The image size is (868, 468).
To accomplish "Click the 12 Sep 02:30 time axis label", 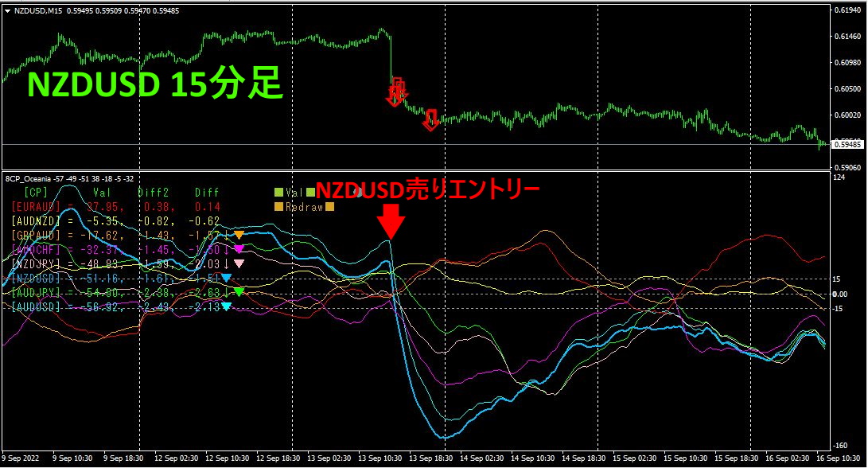I will tap(176, 458).
